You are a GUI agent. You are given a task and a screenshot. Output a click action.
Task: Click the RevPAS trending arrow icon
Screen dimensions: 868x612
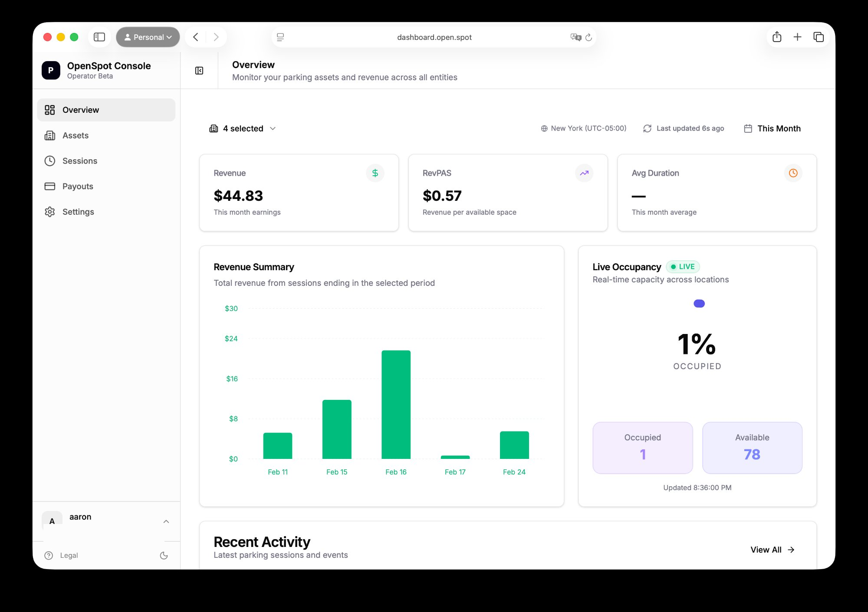tap(584, 173)
